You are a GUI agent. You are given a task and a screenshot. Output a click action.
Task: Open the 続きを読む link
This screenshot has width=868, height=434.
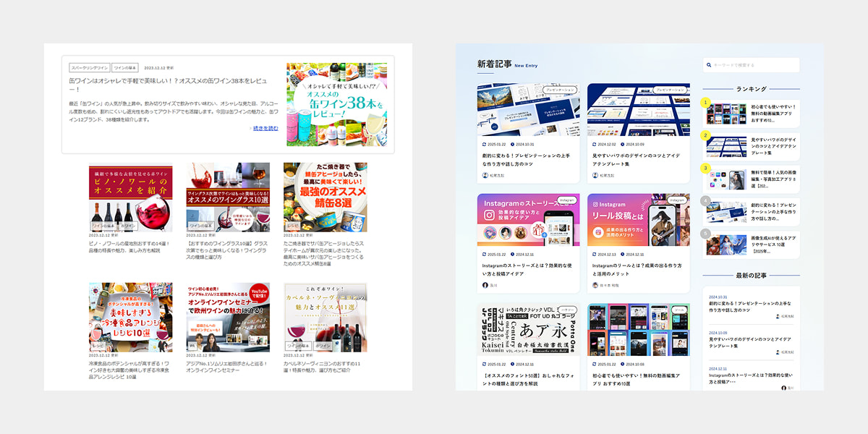point(266,127)
